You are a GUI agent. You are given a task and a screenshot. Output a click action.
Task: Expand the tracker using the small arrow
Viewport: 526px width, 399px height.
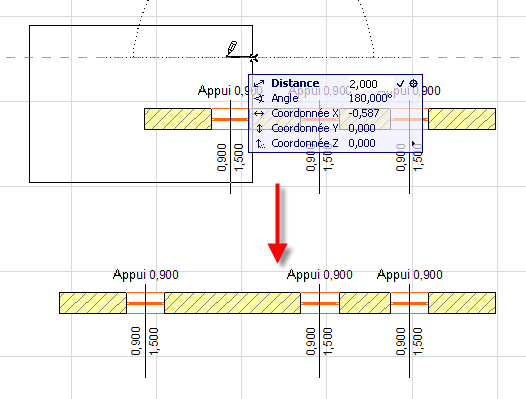[x=414, y=143]
